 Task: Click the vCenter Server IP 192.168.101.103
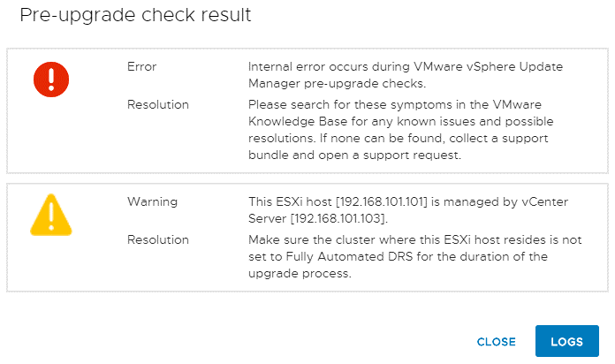coord(340,218)
